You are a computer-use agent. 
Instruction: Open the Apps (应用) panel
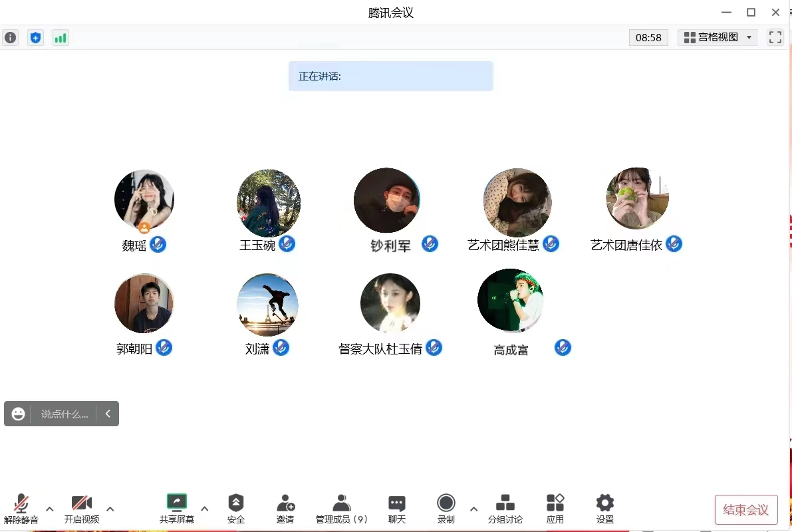(x=555, y=509)
